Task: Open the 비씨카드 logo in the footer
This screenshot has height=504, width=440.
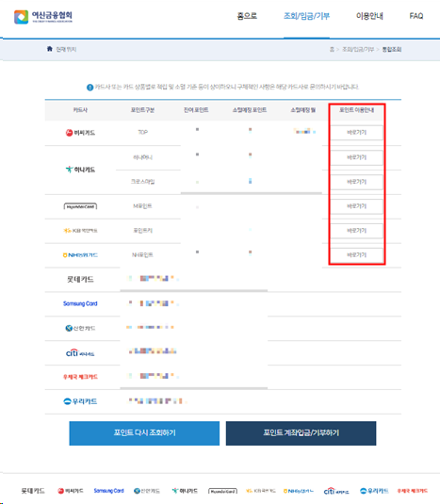Action: click(71, 491)
